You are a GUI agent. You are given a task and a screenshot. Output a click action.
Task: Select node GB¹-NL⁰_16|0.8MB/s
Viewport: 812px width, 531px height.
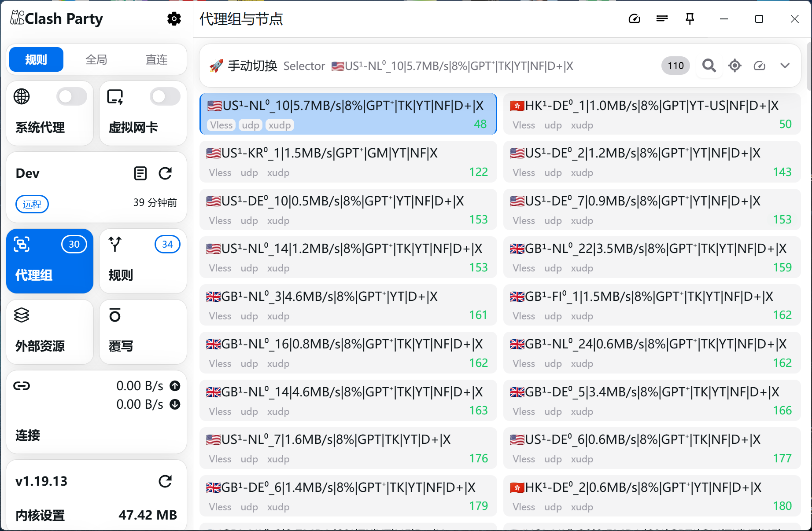tap(348, 352)
